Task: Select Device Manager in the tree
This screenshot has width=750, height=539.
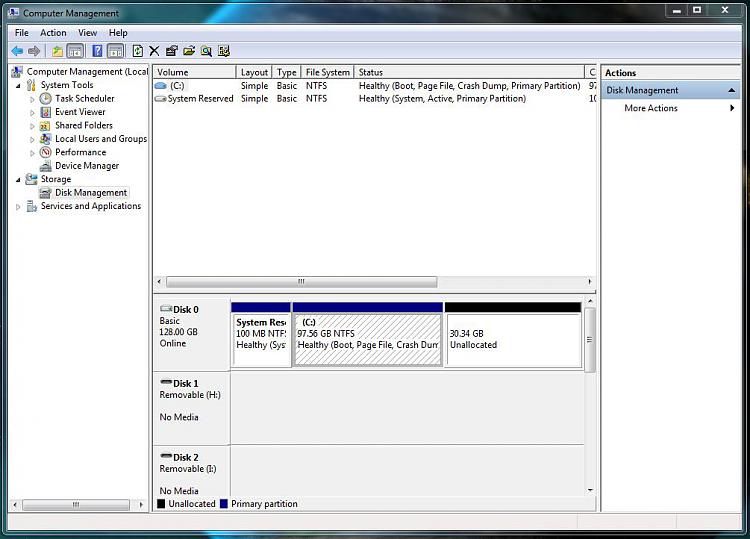Action: pyautogui.click(x=87, y=166)
